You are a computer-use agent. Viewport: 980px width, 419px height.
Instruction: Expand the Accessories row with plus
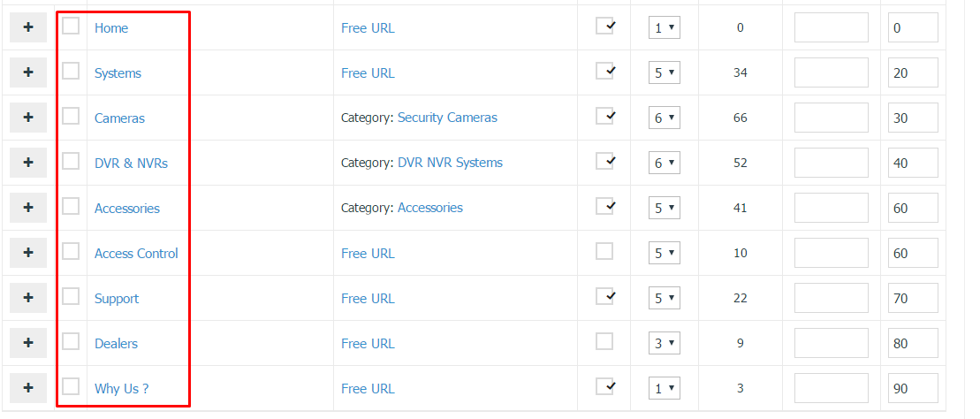pyautogui.click(x=28, y=208)
